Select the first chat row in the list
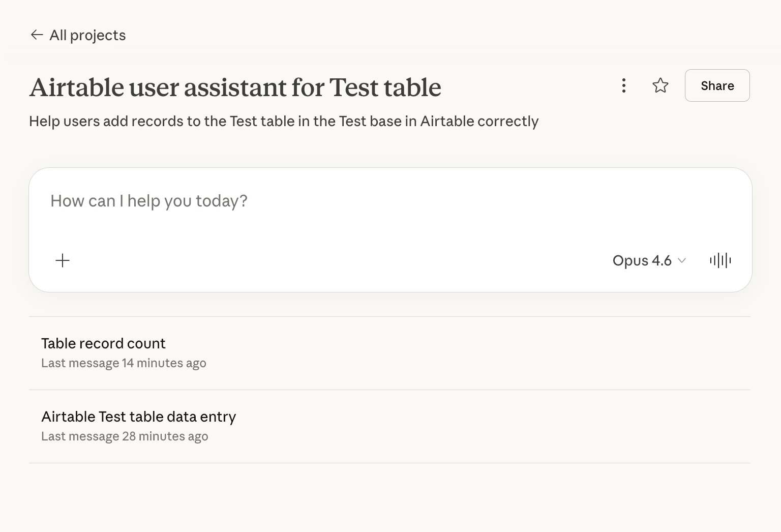781x532 pixels. pos(389,353)
